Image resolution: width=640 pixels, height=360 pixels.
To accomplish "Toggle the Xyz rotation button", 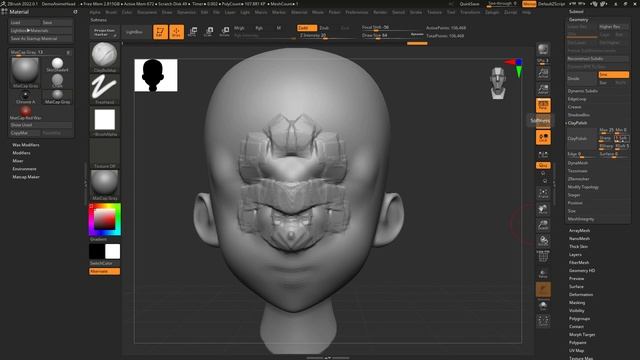I will pos(543,165).
